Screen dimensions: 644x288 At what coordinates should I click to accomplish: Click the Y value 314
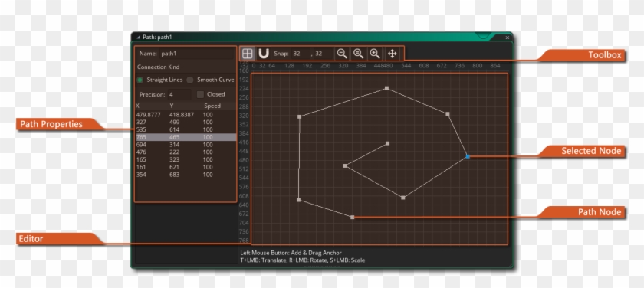(174, 145)
